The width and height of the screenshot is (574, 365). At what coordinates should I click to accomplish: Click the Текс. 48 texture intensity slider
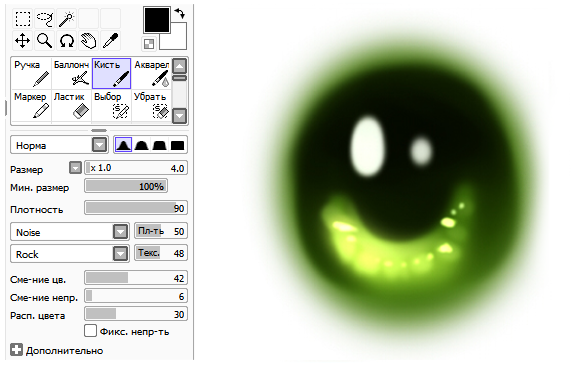pyautogui.click(x=161, y=253)
